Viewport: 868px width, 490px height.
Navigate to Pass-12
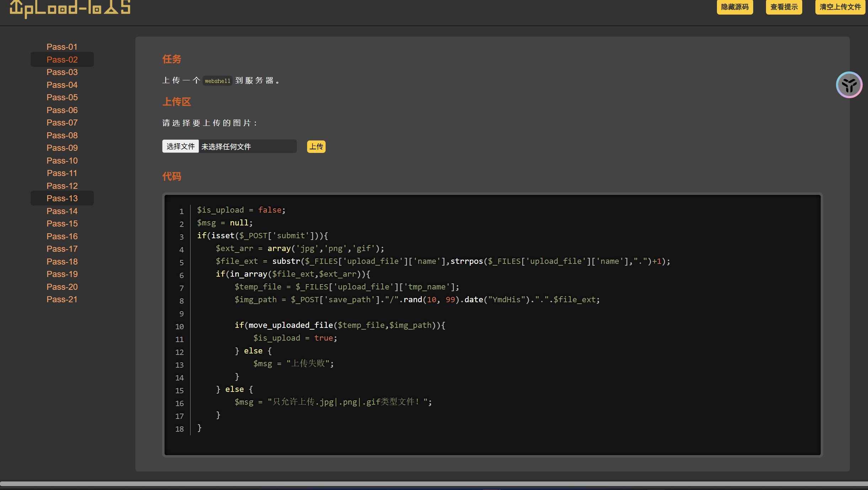62,186
